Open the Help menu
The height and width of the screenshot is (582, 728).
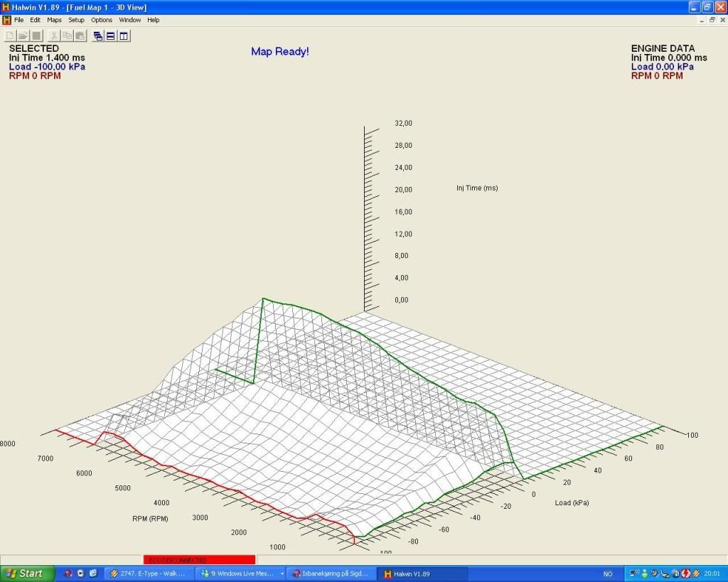tap(154, 20)
